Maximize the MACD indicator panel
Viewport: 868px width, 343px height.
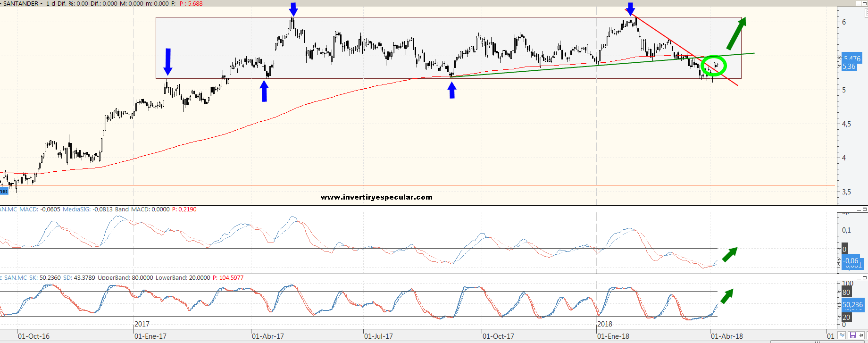point(865,209)
